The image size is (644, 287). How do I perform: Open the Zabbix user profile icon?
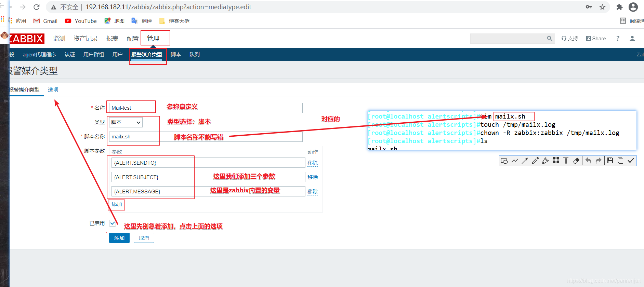click(x=632, y=39)
